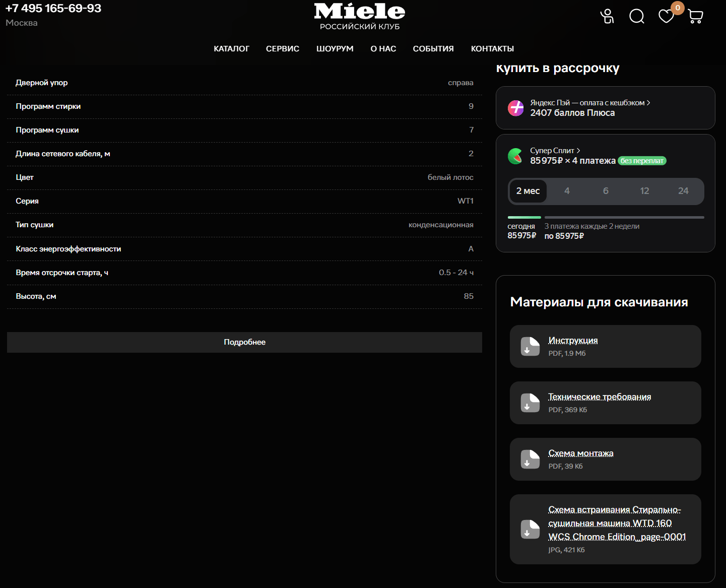The width and height of the screenshot is (726, 588).
Task: Click the Длина сетевого кабеля row
Action: click(x=244, y=154)
